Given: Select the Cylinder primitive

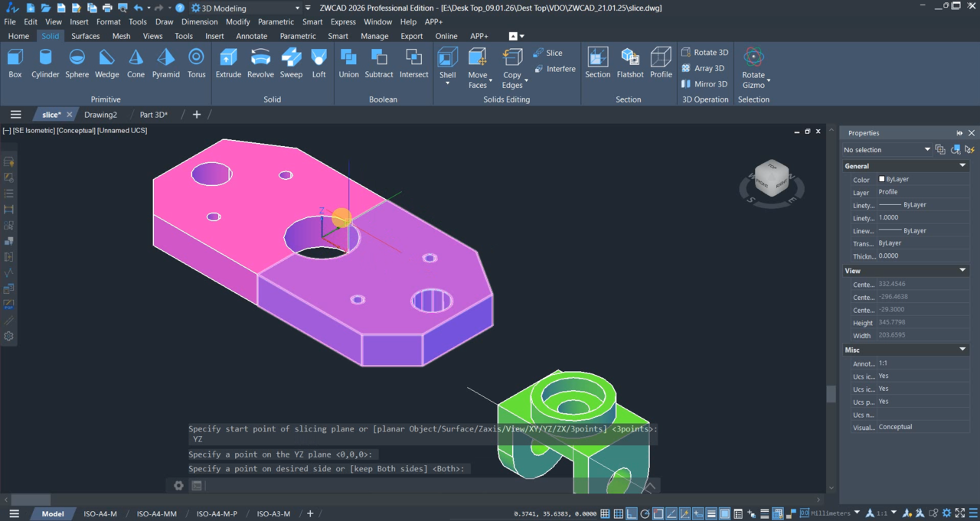Looking at the screenshot, I should 45,63.
